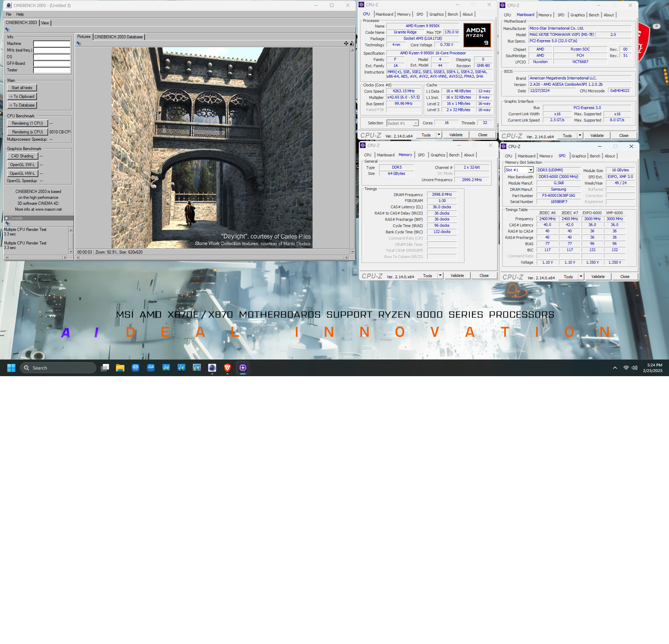Open About tab in CPU-Z SPD window
Viewport: 669px width, 644px height.
point(610,156)
